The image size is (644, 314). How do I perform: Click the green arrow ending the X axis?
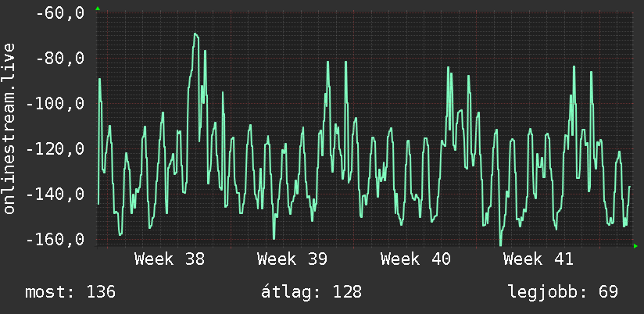coord(635,246)
